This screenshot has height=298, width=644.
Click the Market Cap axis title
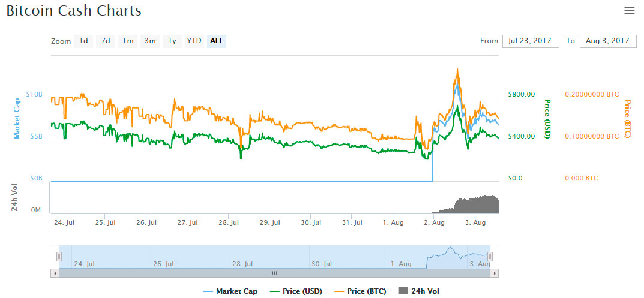(x=17, y=118)
